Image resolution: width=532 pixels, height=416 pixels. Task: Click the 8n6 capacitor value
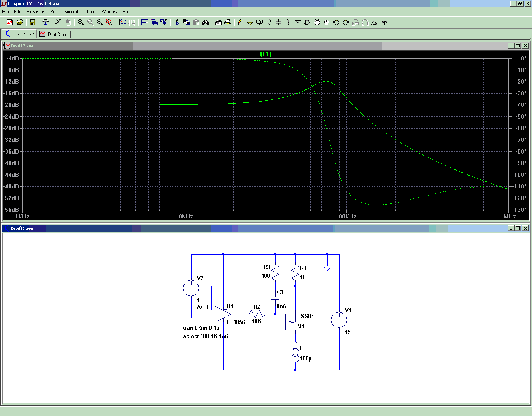coord(281,306)
